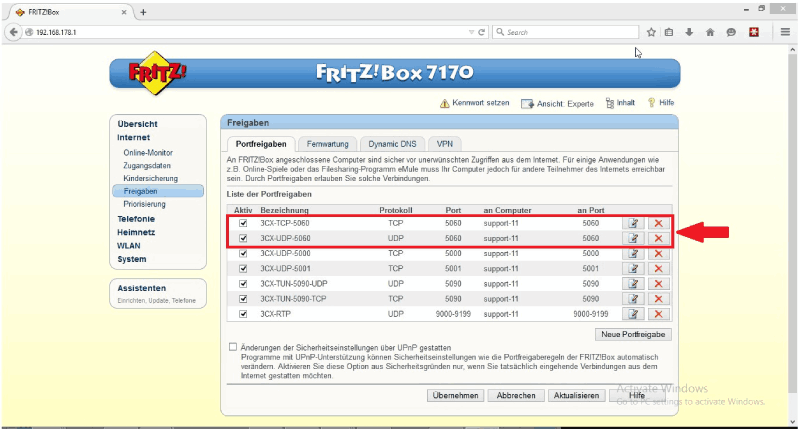
Task: Toggle the Ansicht: Experte link
Action: pos(557,104)
